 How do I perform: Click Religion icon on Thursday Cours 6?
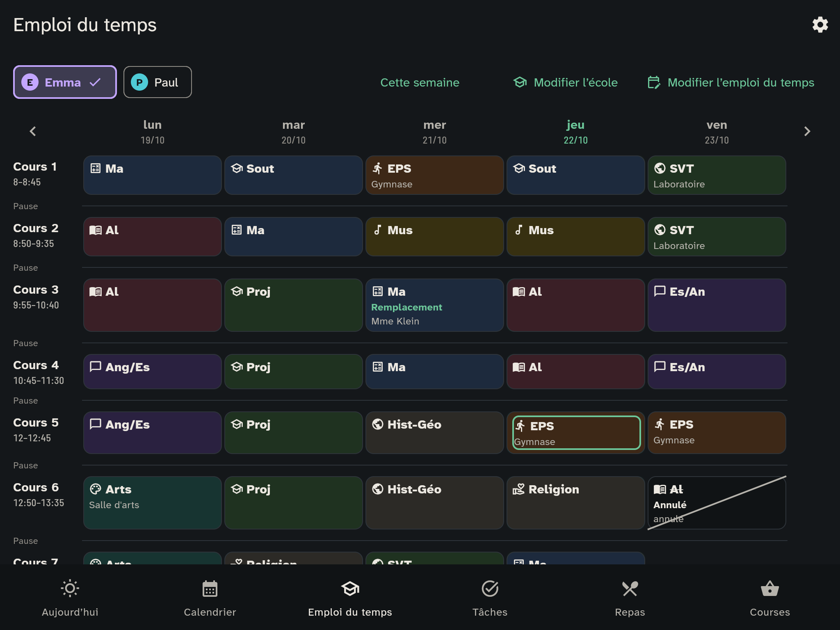click(518, 489)
